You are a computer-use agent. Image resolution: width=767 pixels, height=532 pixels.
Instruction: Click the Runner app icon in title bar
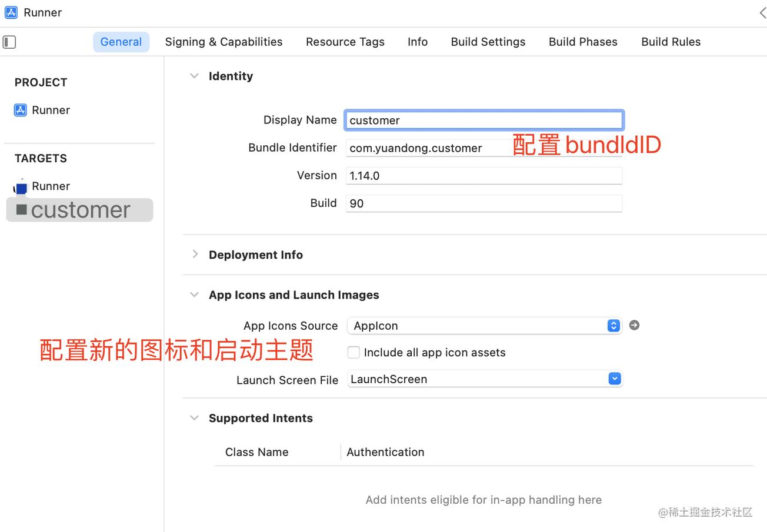point(11,12)
